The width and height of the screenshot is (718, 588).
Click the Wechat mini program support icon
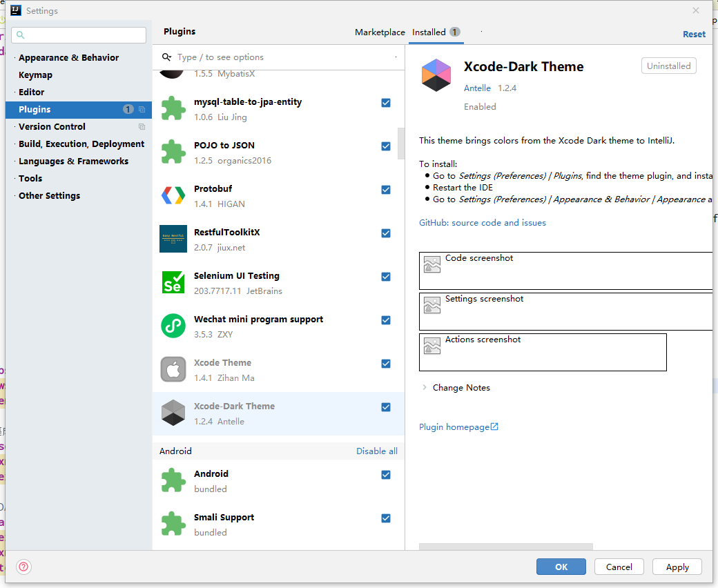click(x=173, y=326)
